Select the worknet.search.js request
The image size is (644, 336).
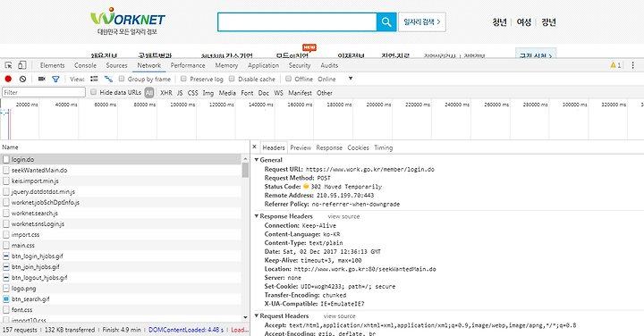[122, 213]
